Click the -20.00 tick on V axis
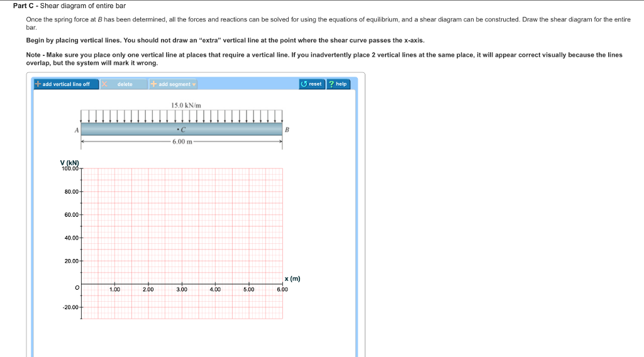 pos(72,307)
